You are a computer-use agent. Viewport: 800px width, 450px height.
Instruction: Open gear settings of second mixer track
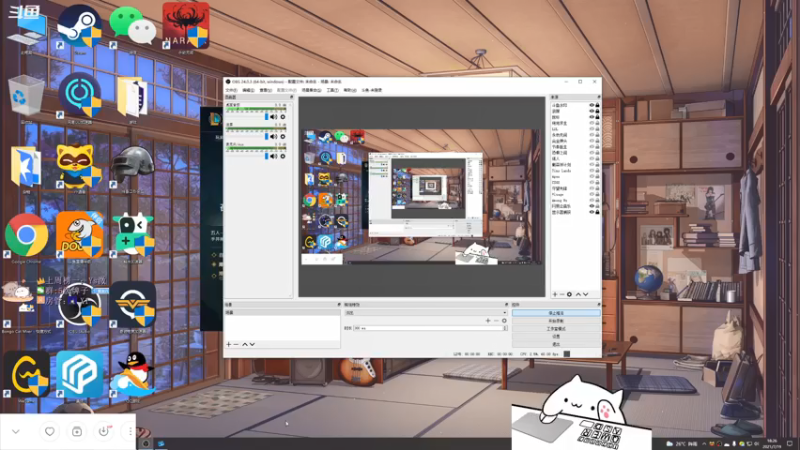click(x=283, y=137)
